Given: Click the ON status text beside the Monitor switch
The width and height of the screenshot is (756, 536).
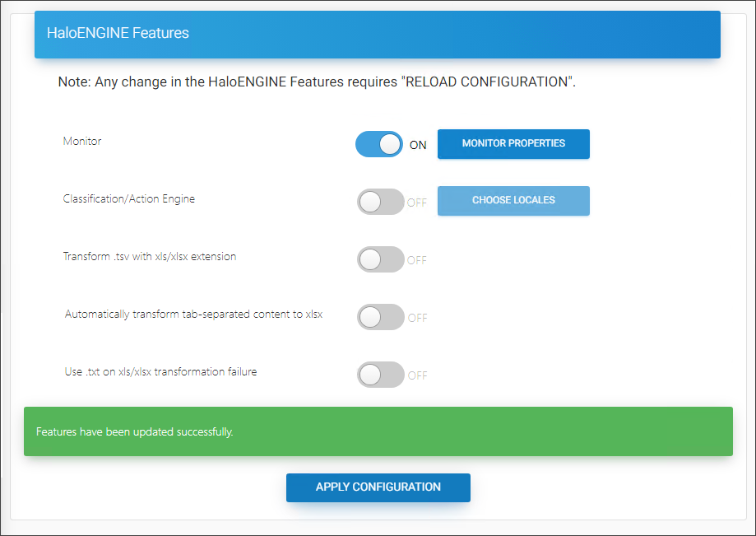Looking at the screenshot, I should coord(417,144).
